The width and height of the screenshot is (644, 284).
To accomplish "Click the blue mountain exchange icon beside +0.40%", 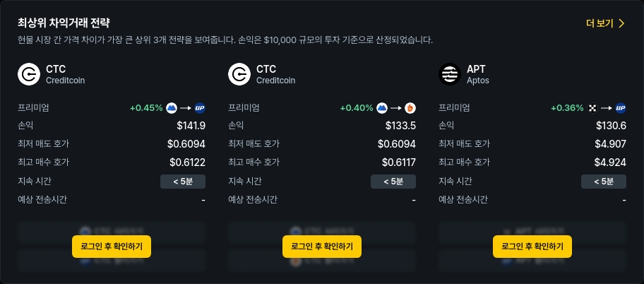I will 382,108.
